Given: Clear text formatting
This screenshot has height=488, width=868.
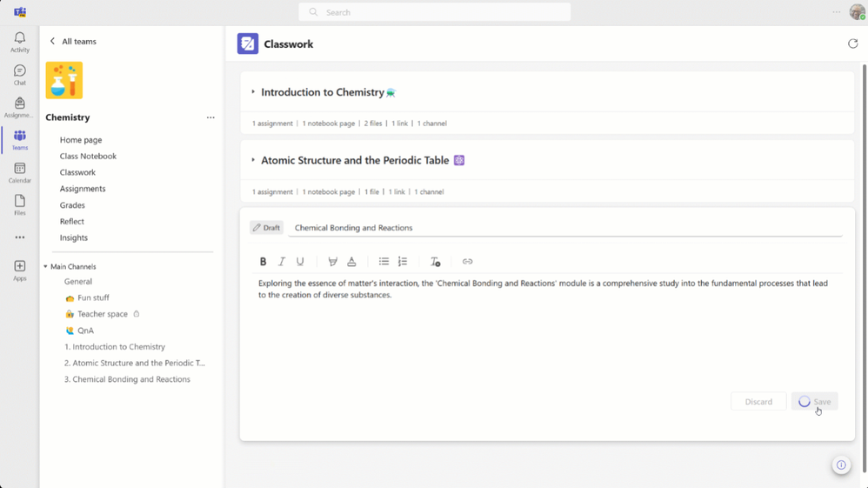Looking at the screenshot, I should coord(435,262).
